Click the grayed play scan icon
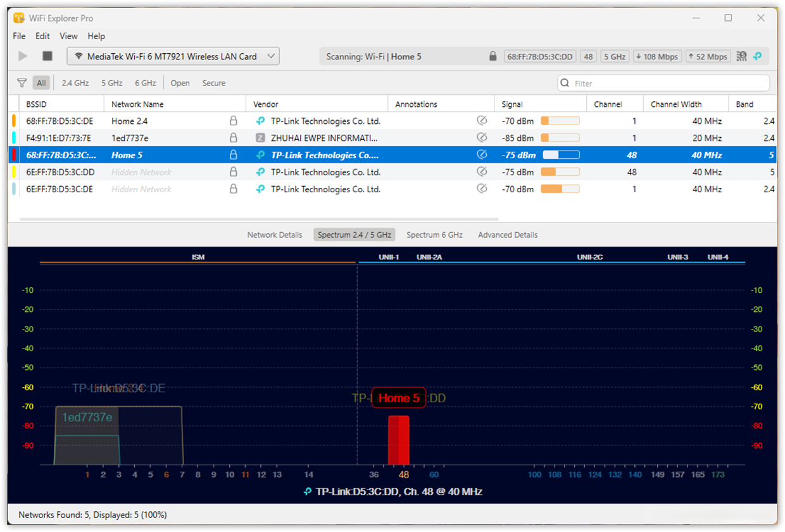 (x=22, y=56)
